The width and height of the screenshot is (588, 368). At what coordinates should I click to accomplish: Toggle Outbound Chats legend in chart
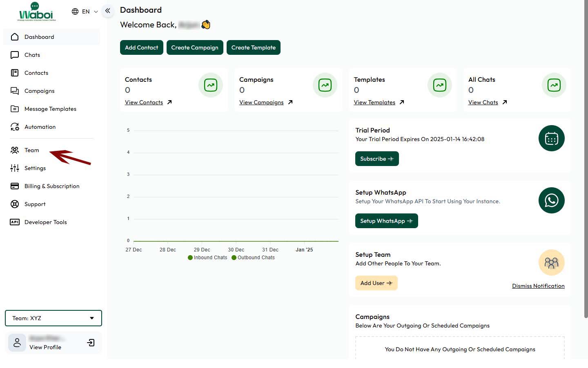[x=253, y=258]
